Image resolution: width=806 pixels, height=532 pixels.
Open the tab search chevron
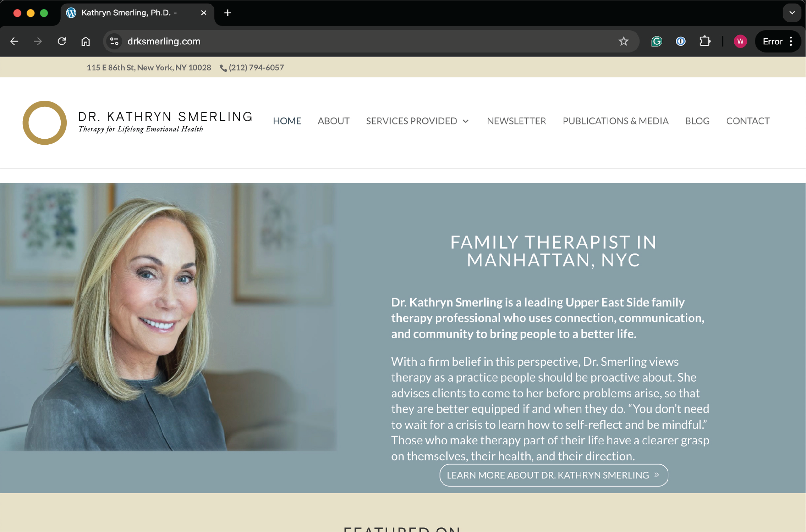click(792, 13)
